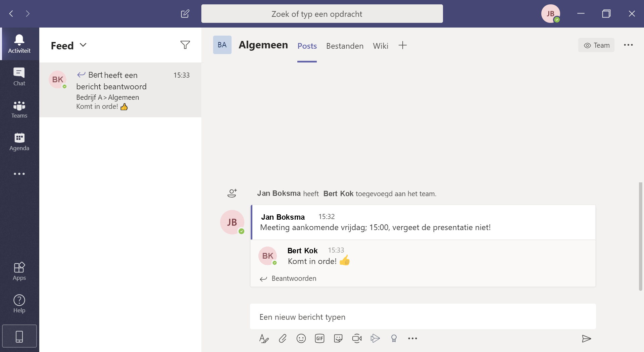Screen dimensions: 644x352
Task: Send praise with the badge icon
Action: [394, 339]
